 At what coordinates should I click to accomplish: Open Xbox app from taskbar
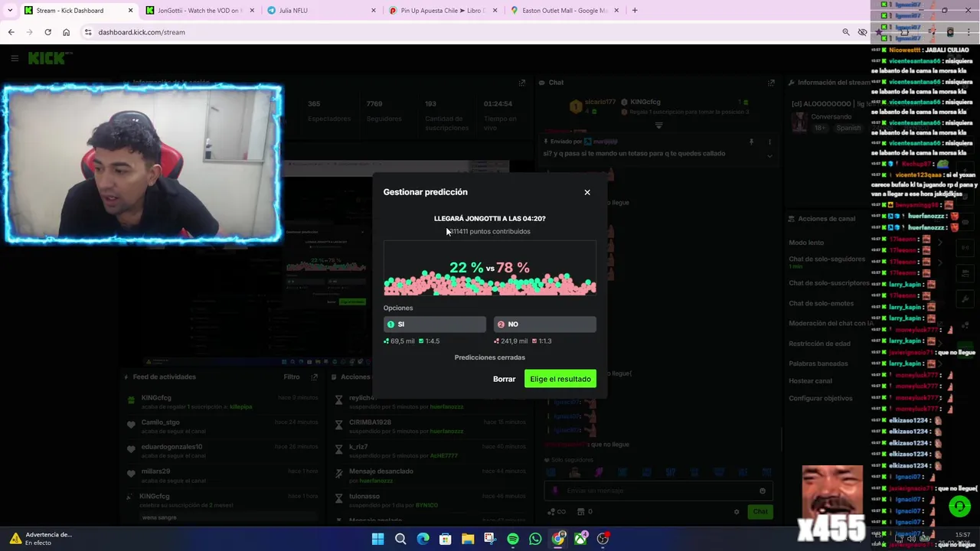coord(580,539)
